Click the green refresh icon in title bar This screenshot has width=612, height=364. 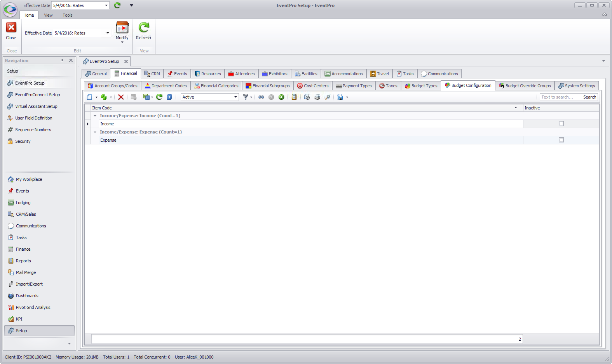click(x=117, y=5)
